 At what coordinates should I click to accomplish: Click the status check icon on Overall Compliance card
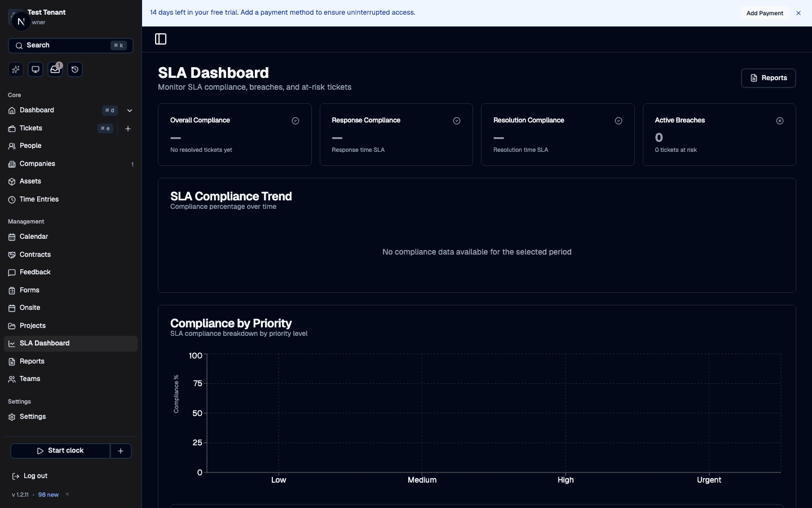coord(295,121)
